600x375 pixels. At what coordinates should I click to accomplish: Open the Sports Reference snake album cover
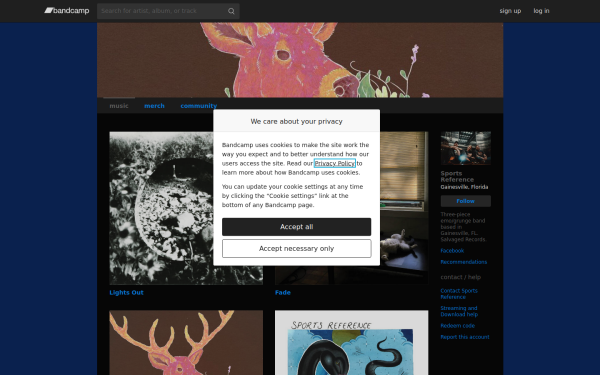(x=352, y=342)
